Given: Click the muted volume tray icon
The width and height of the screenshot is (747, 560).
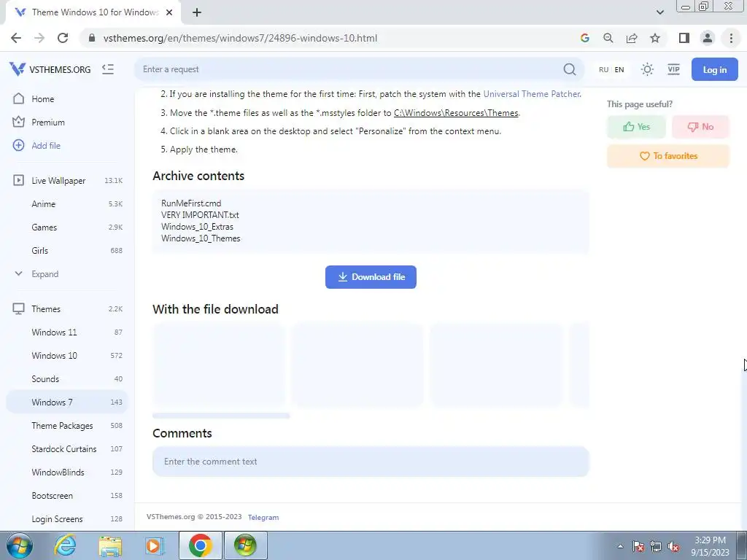Looking at the screenshot, I should click(673, 546).
